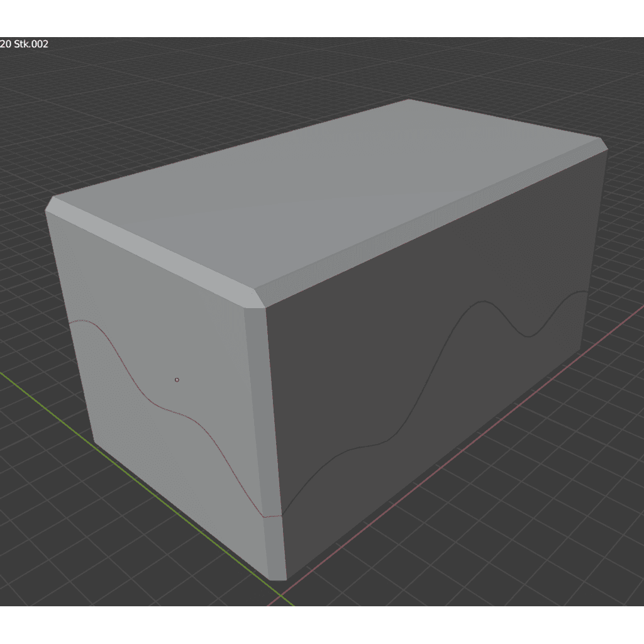Click the '20 Stk.002' object name text
The height and width of the screenshot is (644, 644).
(25, 44)
